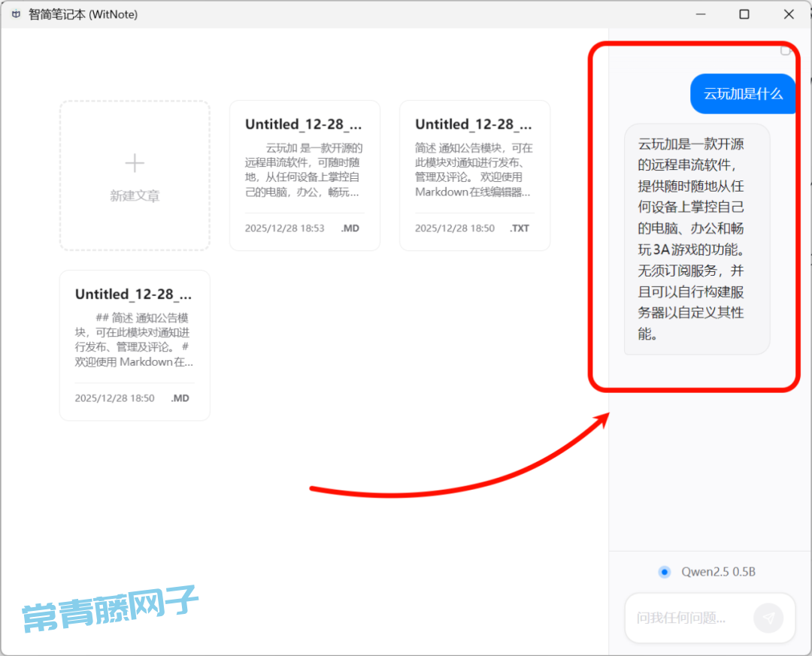Open the note title above the ## 简述 preview
Viewport: 812px width, 656px height.
[134, 294]
